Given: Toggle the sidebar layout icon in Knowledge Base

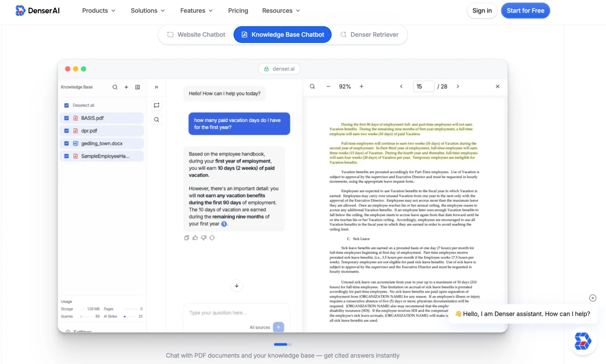Looking at the screenshot, I should click(x=137, y=87).
